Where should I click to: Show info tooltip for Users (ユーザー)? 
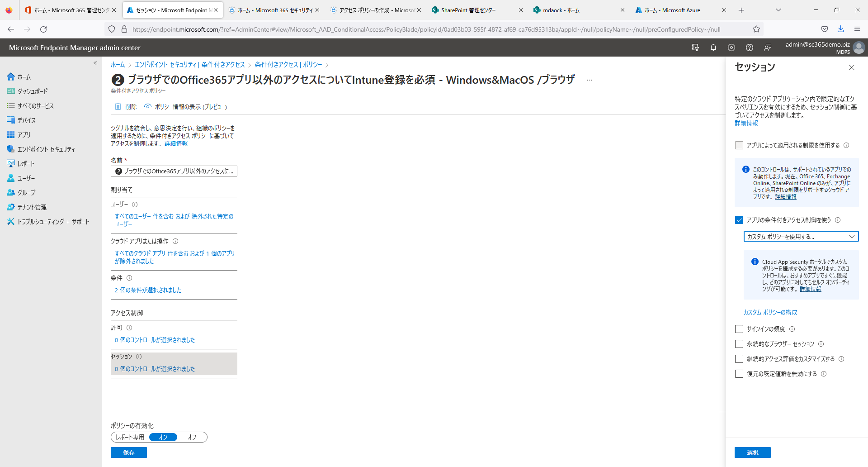tap(135, 205)
